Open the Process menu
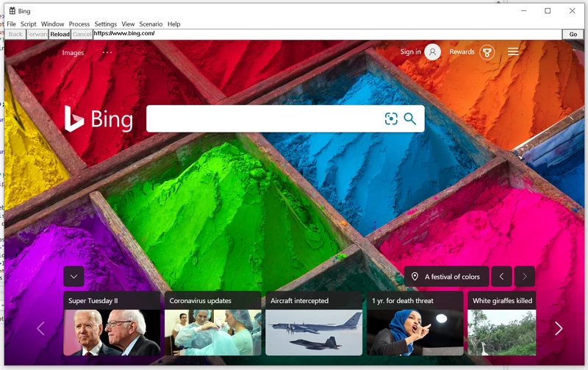Image resolution: width=588 pixels, height=370 pixels. coord(79,24)
